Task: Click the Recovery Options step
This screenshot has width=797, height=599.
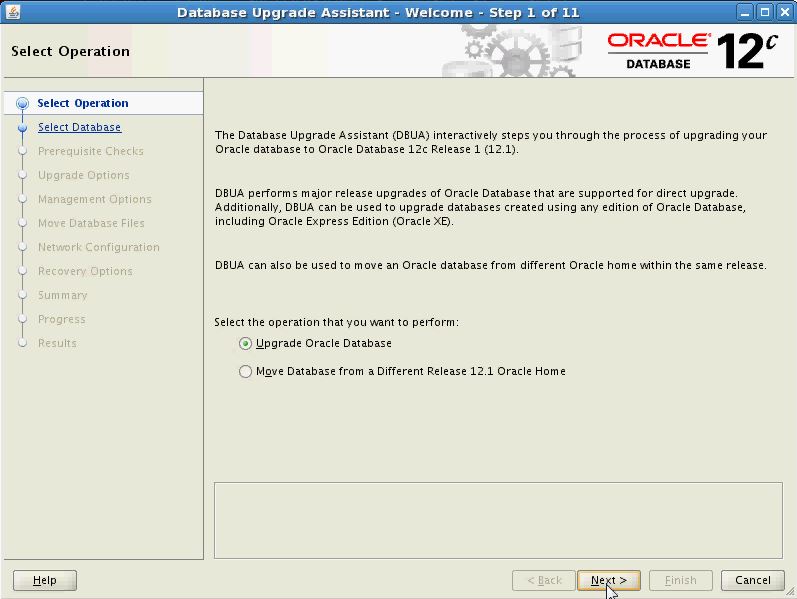Action: coord(85,271)
